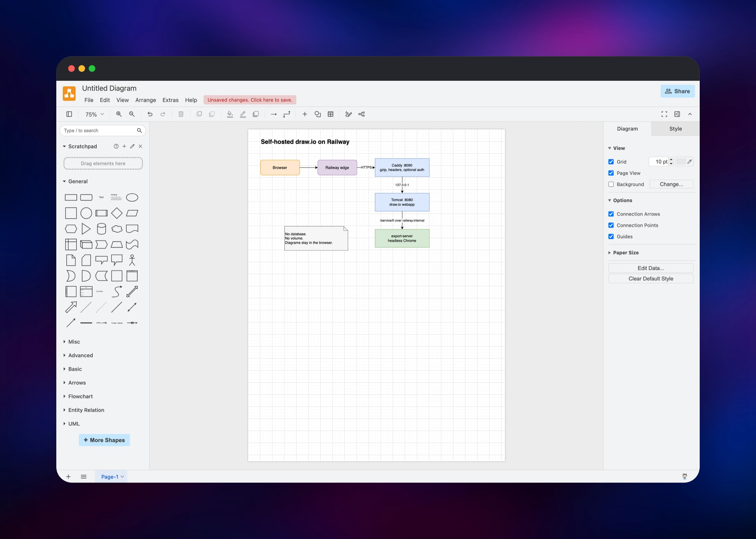Collapse the Scratchpad section
The image size is (756, 539).
coord(80,146)
